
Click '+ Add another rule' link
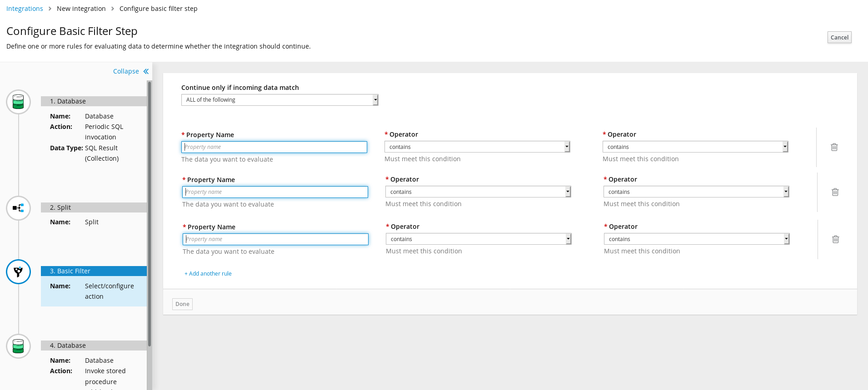(208, 274)
